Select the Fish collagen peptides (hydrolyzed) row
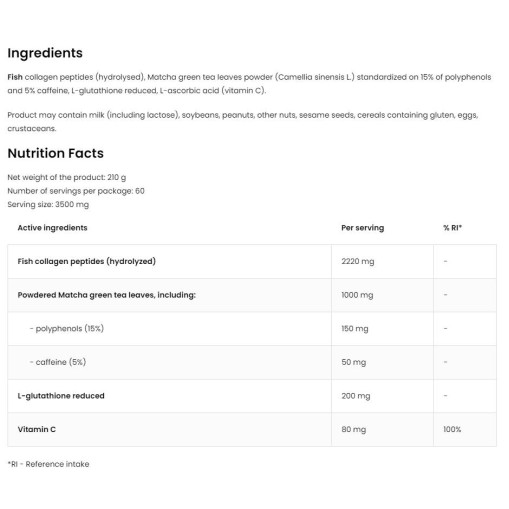 click(252, 261)
